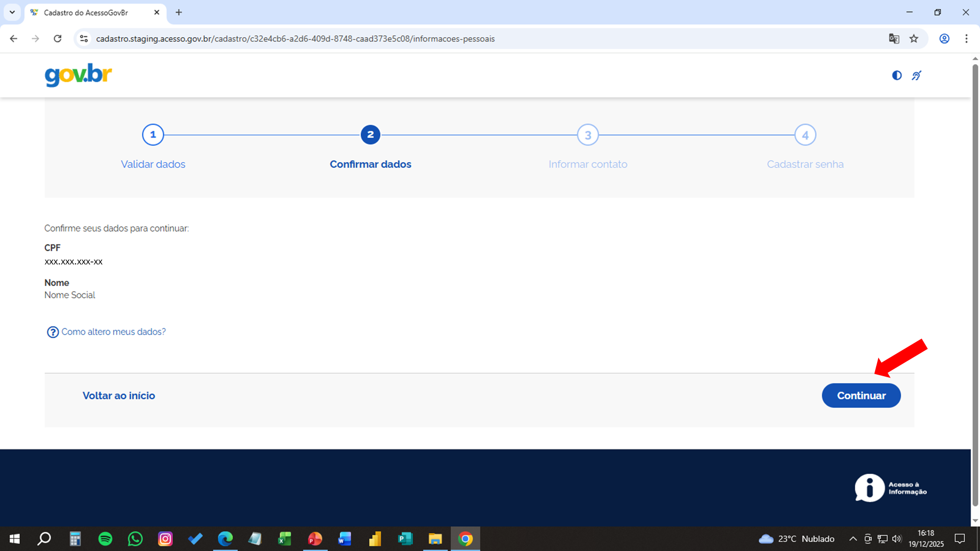Go to step 1 Validar dados
The width and height of the screenshot is (980, 551).
tap(153, 135)
